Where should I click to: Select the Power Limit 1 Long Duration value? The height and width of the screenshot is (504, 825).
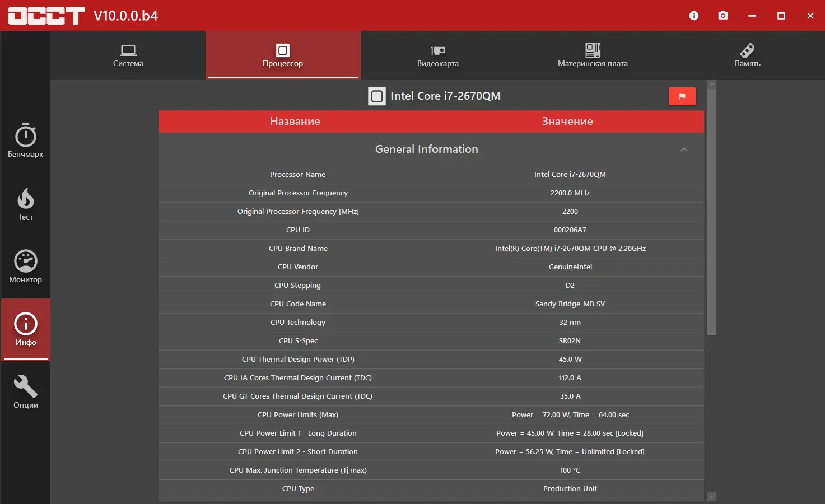(570, 433)
